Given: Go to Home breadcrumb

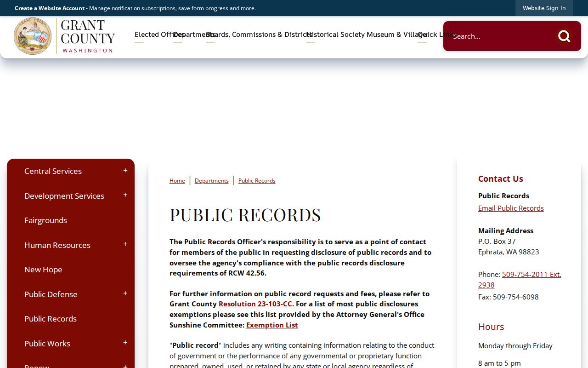Looking at the screenshot, I should [x=177, y=181].
